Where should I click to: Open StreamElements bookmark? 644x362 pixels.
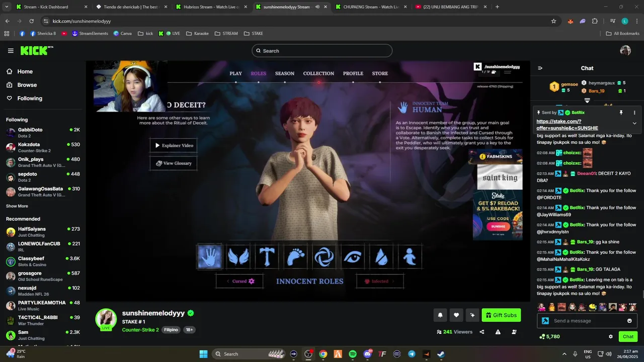point(90,34)
